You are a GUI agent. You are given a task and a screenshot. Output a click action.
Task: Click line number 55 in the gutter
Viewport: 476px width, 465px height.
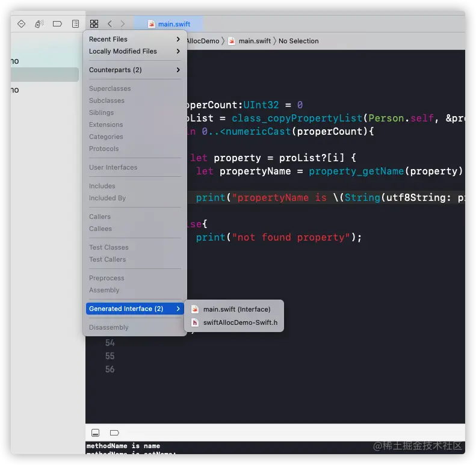(x=110, y=356)
